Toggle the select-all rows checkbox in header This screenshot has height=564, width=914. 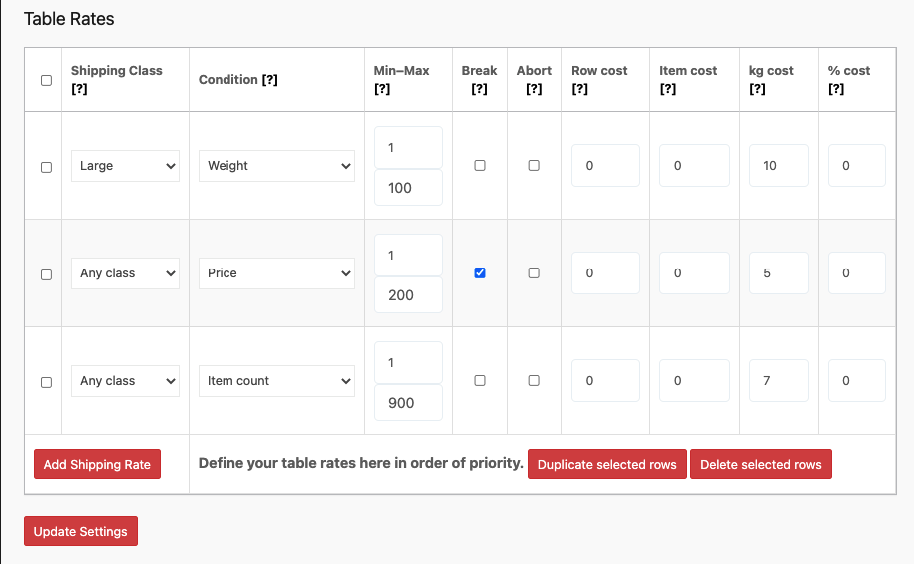46,80
